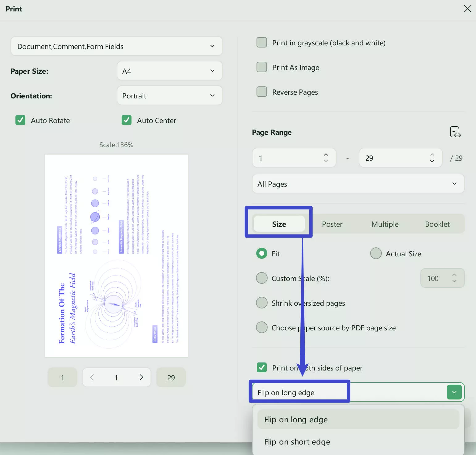The image size is (476, 455).
Task: Click the page range swap icon
Action: tap(455, 132)
